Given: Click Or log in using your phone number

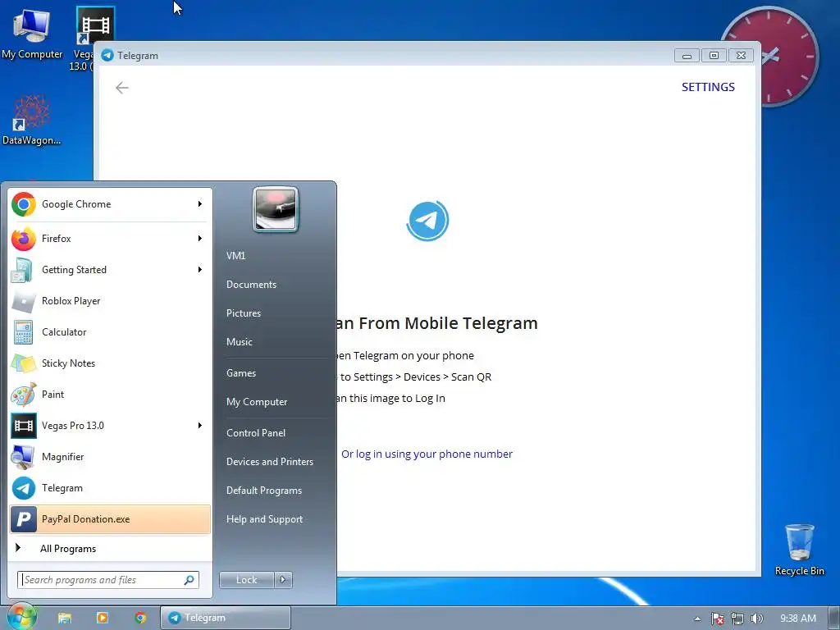Looking at the screenshot, I should [x=427, y=454].
